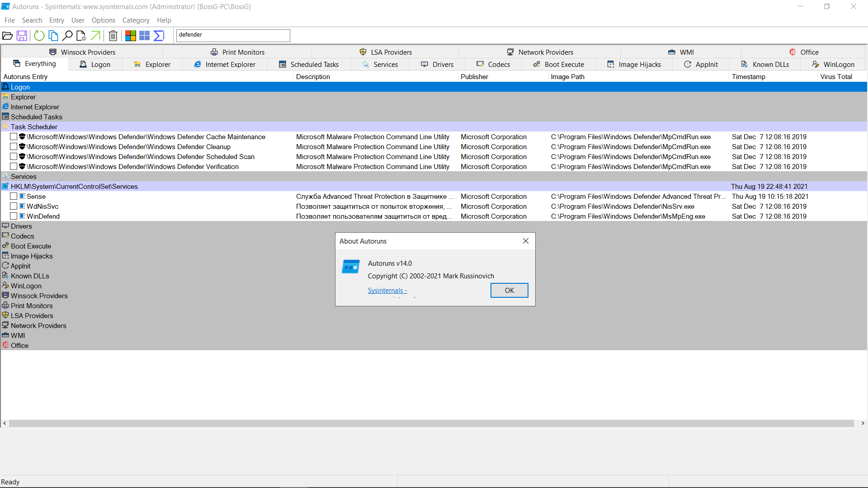The width and height of the screenshot is (868, 488).
Task: Click the Print Monitors category row icon
Action: click(5, 305)
